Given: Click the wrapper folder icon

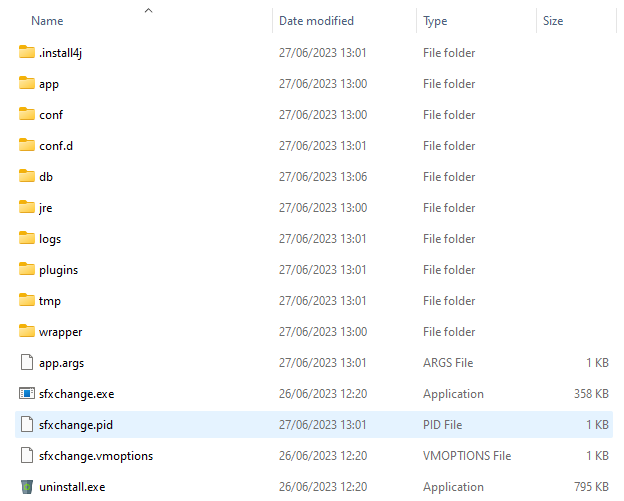Looking at the screenshot, I should 27,331.
